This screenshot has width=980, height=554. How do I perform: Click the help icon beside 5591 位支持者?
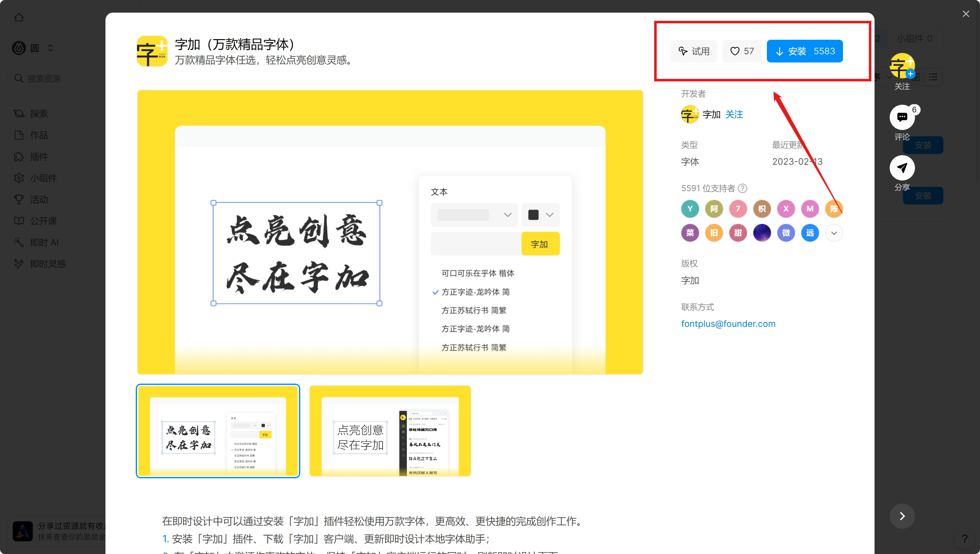tap(743, 188)
